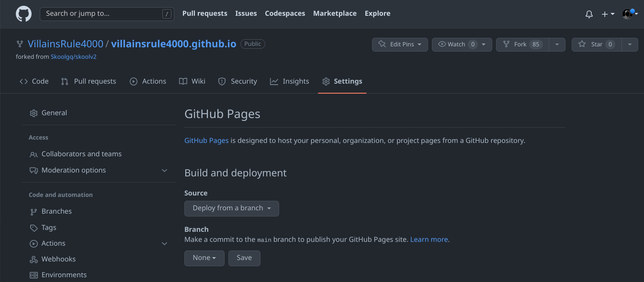Image resolution: width=644 pixels, height=282 pixels.
Task: Open the Learn more link
Action: [x=429, y=239]
